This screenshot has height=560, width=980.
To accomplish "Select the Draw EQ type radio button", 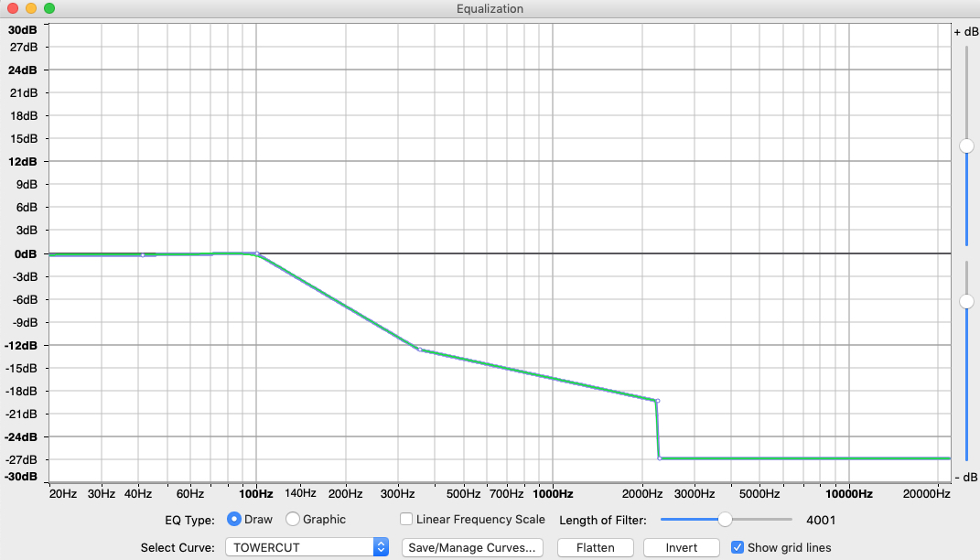I will click(x=233, y=519).
